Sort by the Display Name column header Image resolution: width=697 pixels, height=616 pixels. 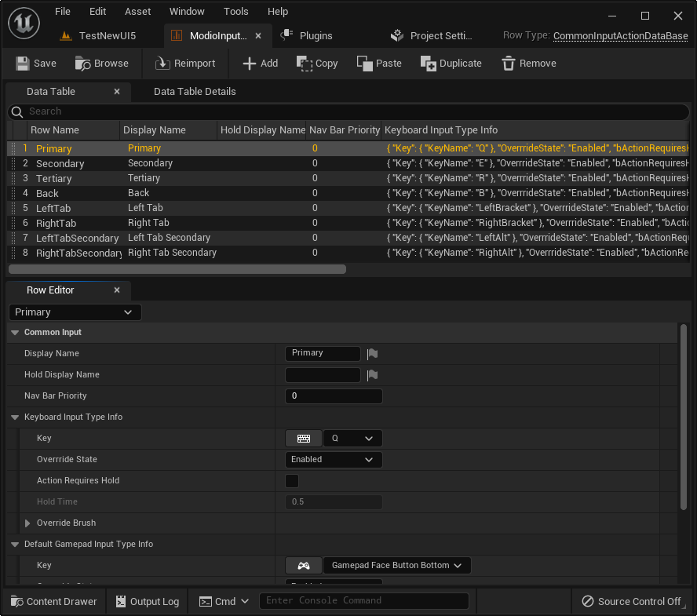tap(168, 130)
